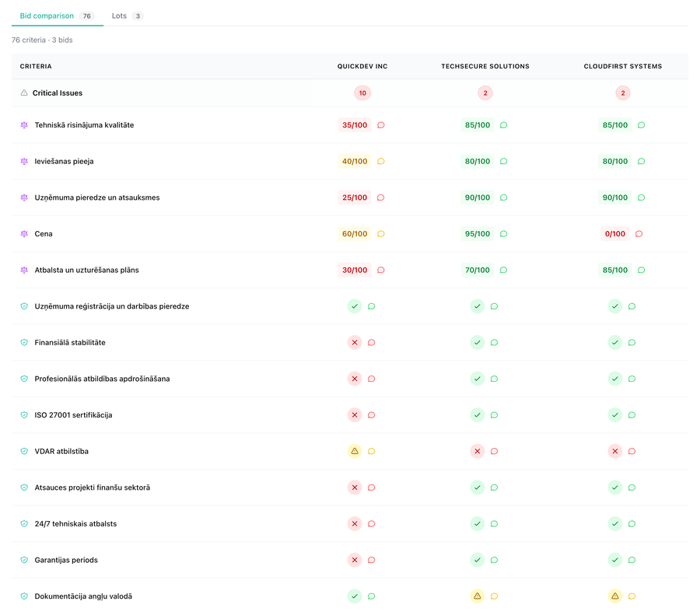This screenshot has height=615, width=700.
Task: Click TechSecure critical issues count badge
Action: click(x=485, y=93)
